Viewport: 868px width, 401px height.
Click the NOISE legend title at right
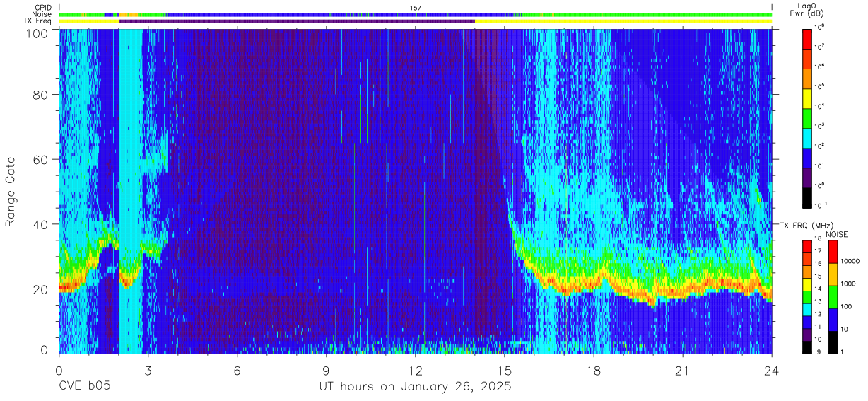[837, 233]
